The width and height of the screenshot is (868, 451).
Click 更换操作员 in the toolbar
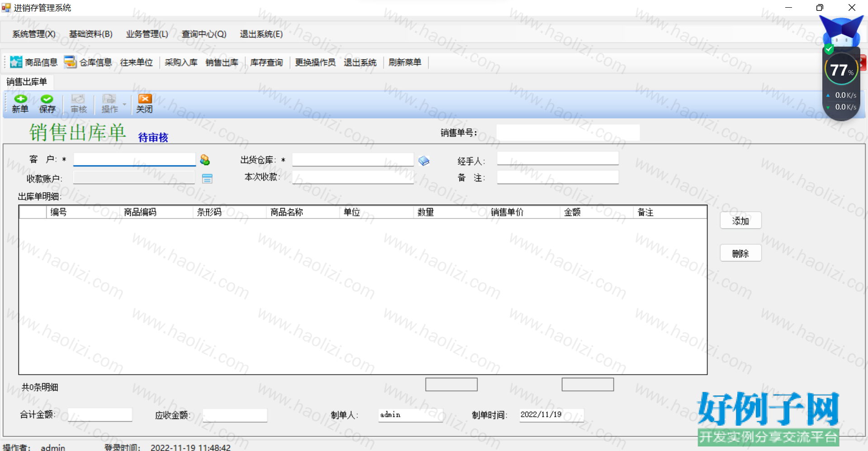coord(315,62)
